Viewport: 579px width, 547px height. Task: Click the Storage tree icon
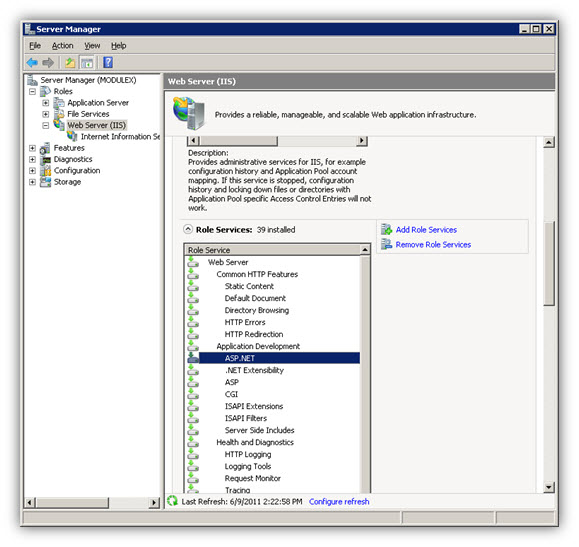[45, 182]
